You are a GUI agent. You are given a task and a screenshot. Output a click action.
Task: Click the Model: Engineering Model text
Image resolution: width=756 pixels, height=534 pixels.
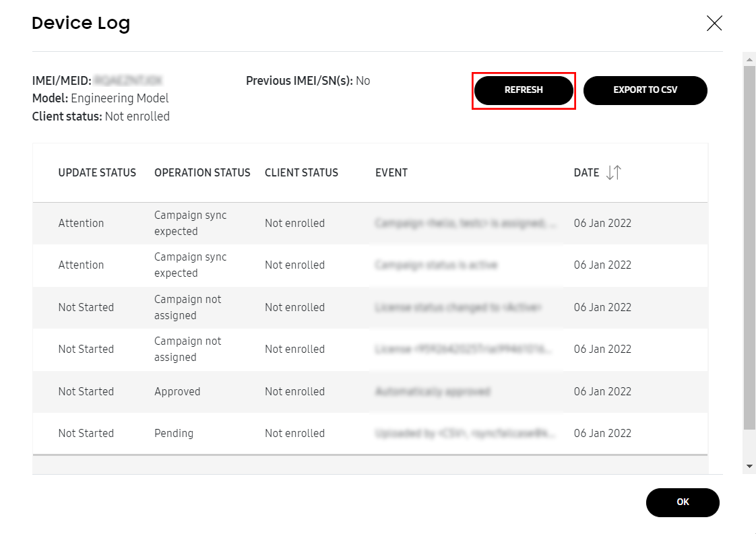pyautogui.click(x=100, y=98)
